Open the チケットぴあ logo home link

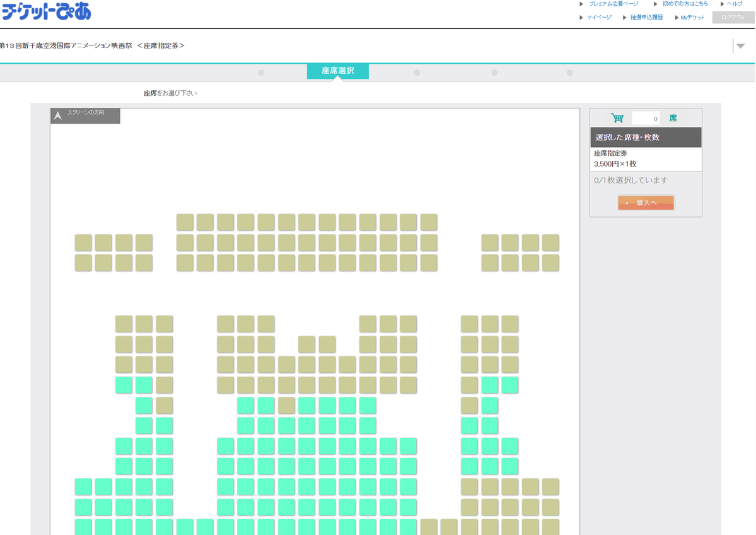[x=46, y=11]
